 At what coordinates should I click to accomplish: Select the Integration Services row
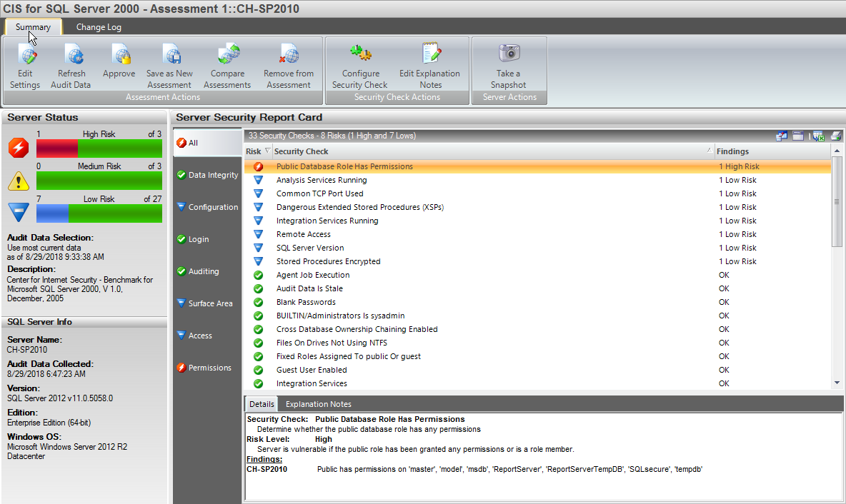click(x=537, y=383)
